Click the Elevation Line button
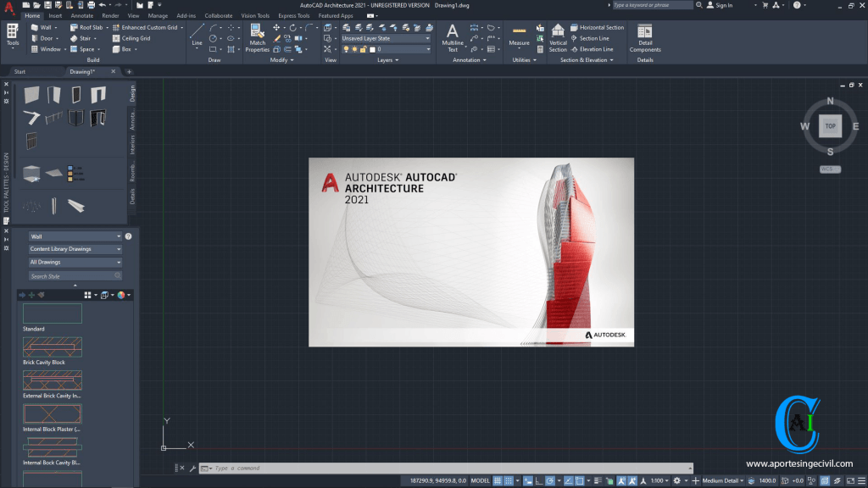This screenshot has width=868, height=488. 597,49
